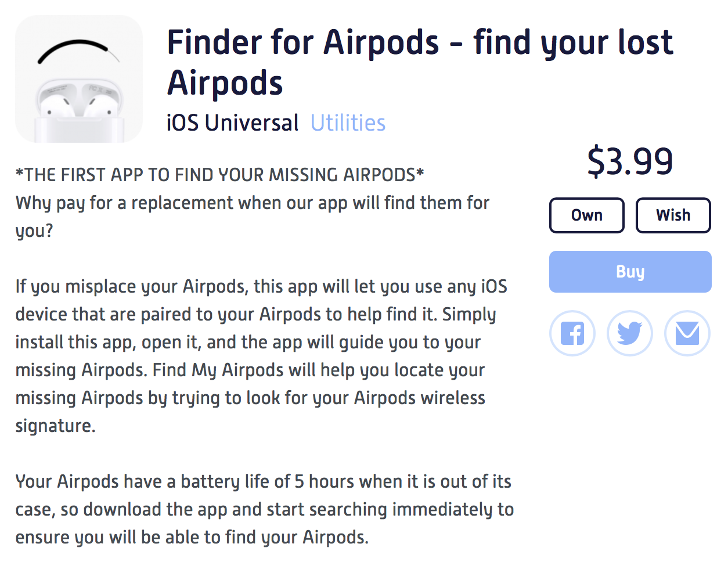Click the FIRST APP TO FIND headline text
The image size is (728, 569).
(x=220, y=175)
